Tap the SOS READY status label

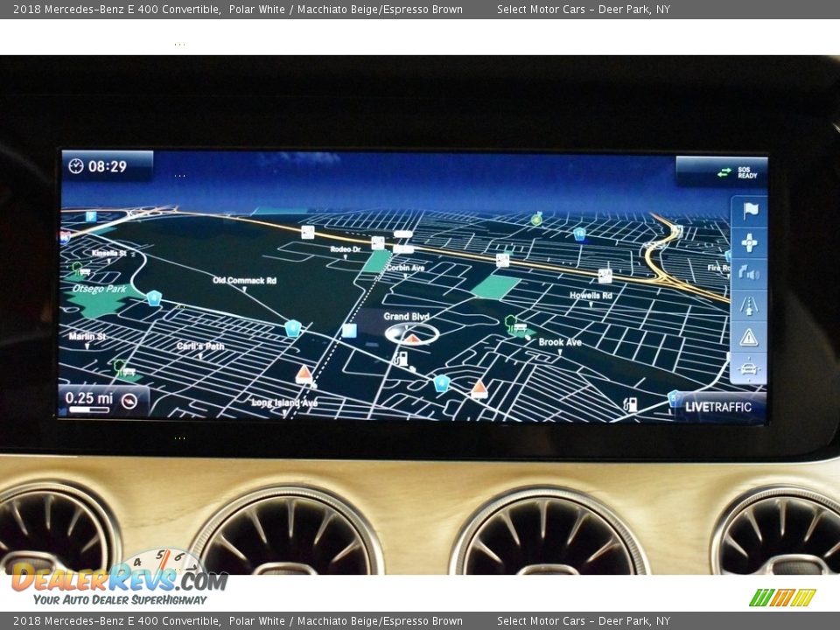click(x=747, y=172)
